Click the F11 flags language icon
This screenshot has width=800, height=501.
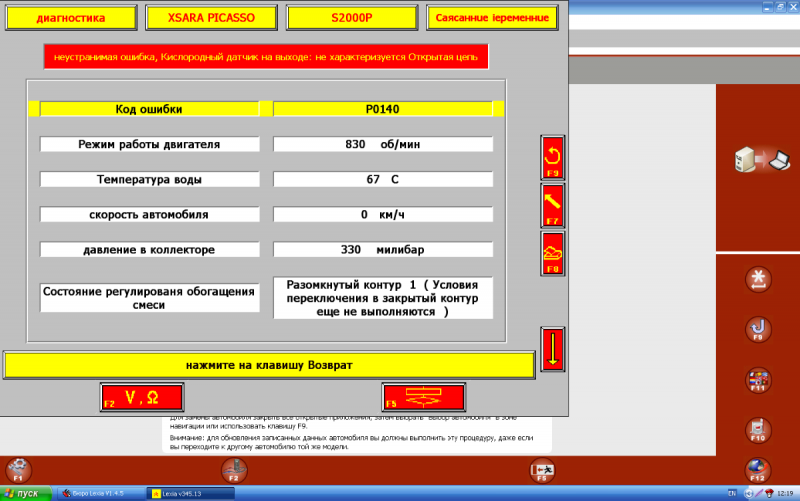[758, 381]
